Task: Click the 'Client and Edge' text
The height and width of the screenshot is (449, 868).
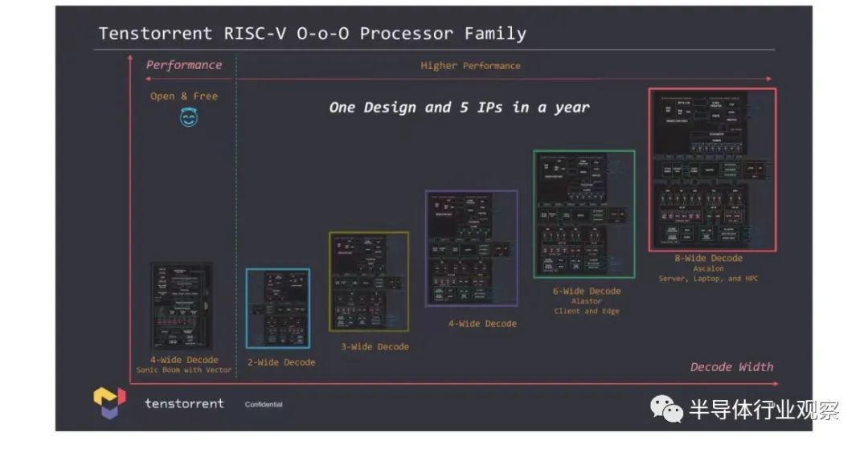Action: point(587,312)
